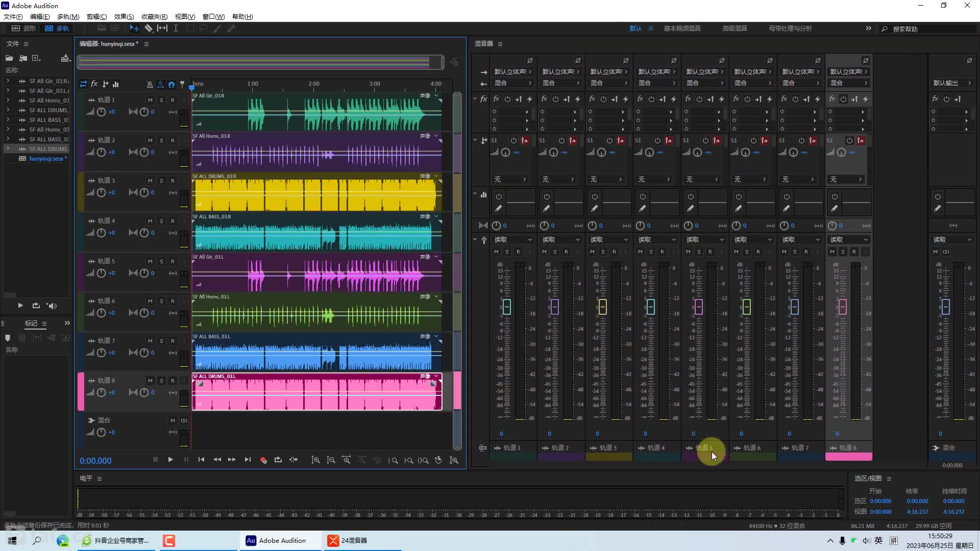
Task: Start playback with the Play button
Action: tap(170, 460)
